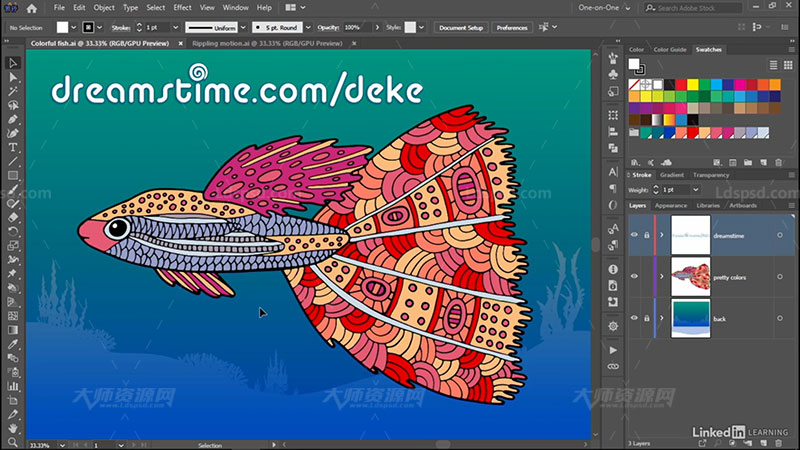The height and width of the screenshot is (450, 800).
Task: Hide the dreamstime layer
Action: pos(634,235)
